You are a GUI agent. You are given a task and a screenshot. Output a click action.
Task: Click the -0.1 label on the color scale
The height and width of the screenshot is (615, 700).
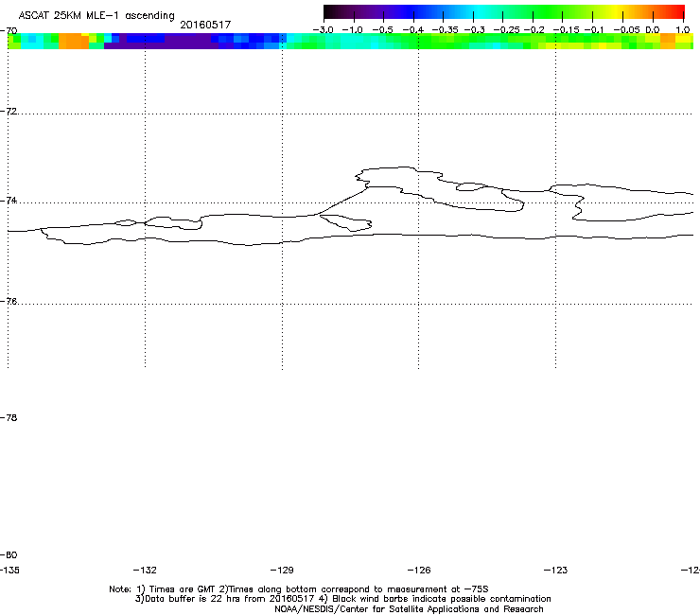point(594,30)
